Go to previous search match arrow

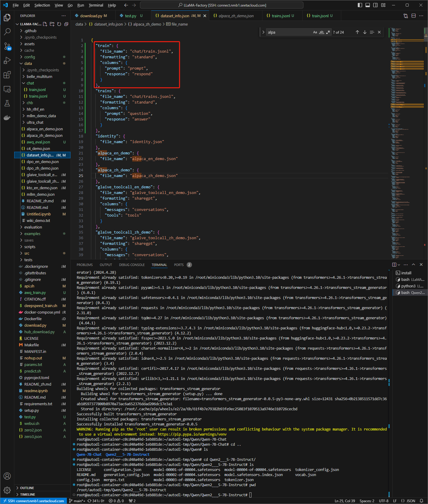click(357, 32)
